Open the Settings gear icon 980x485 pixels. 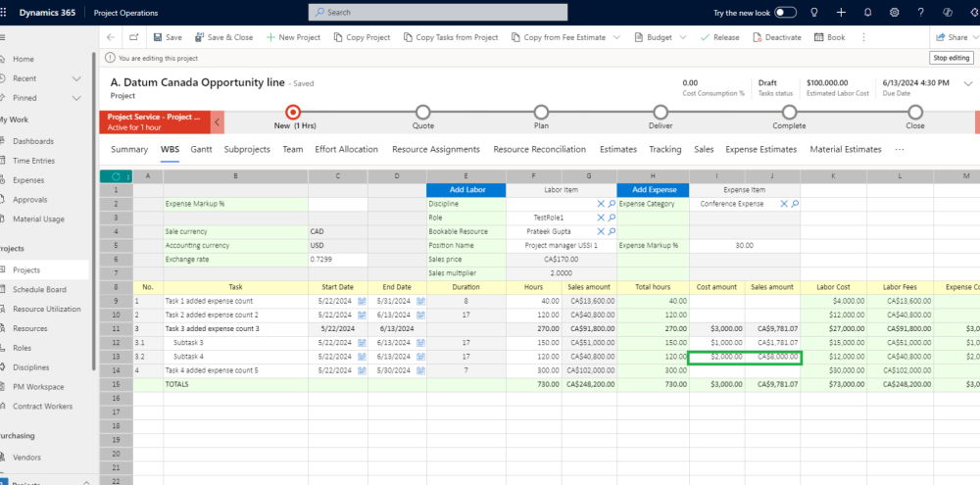(x=894, y=13)
